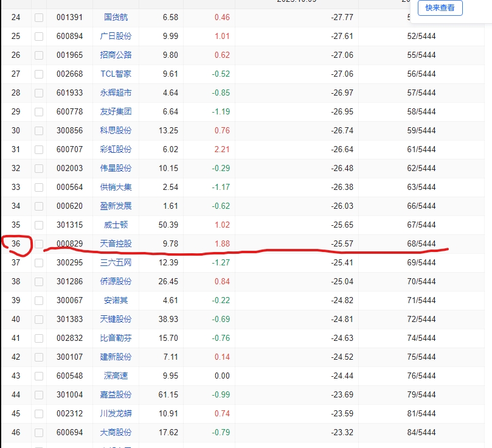Image resolution: width=492 pixels, height=448 pixels.
Task: Open the 国货航 stock link
Action: pos(116,17)
